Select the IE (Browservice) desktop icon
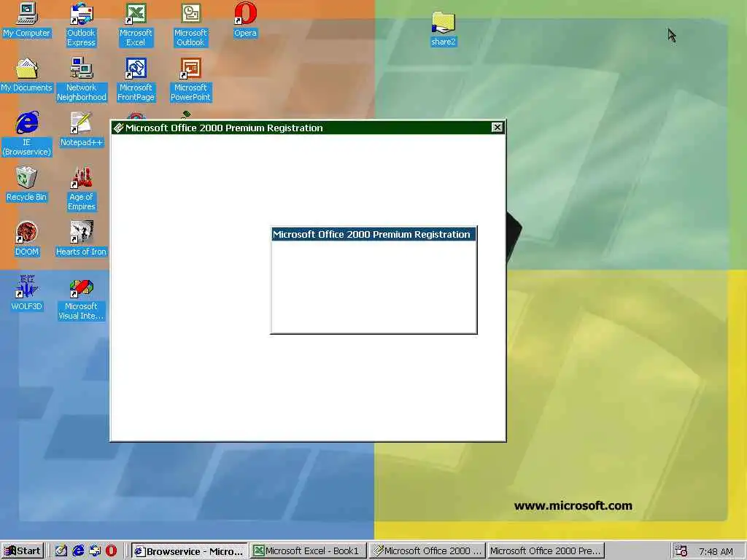The image size is (747, 560). 27,134
